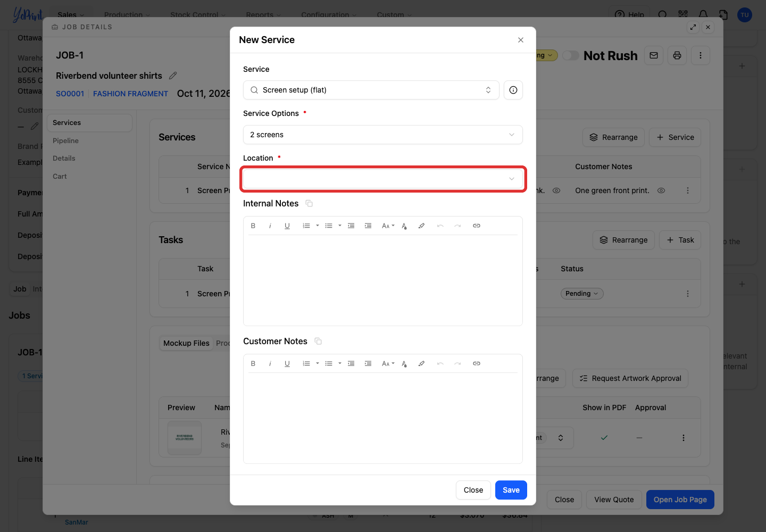Toggle italic in the Internal Notes editor
This screenshot has width=766, height=532.
click(270, 226)
